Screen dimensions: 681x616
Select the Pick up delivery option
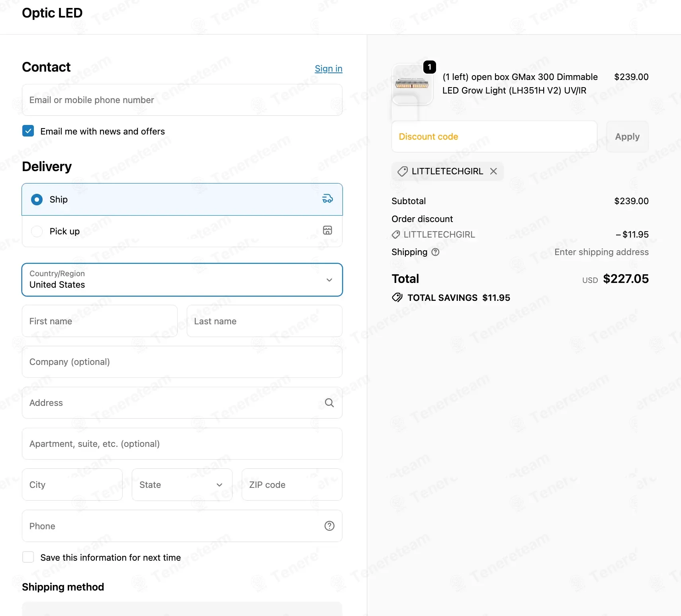(x=182, y=231)
